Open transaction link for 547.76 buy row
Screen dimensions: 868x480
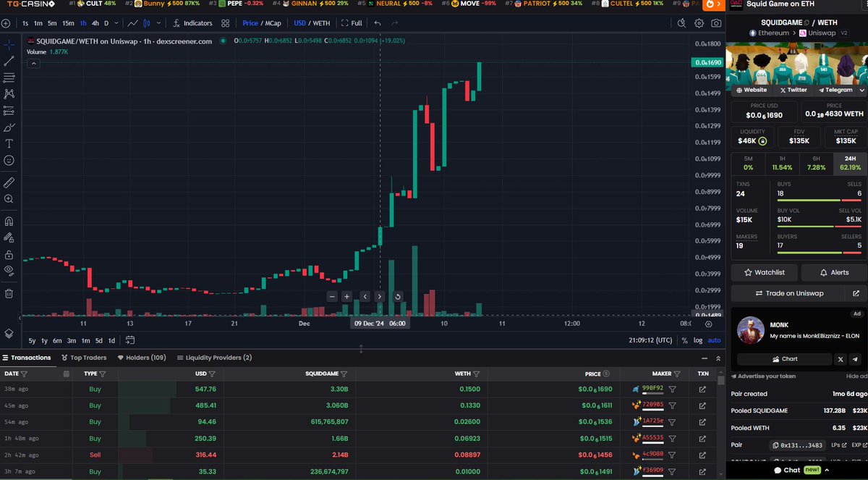click(702, 389)
